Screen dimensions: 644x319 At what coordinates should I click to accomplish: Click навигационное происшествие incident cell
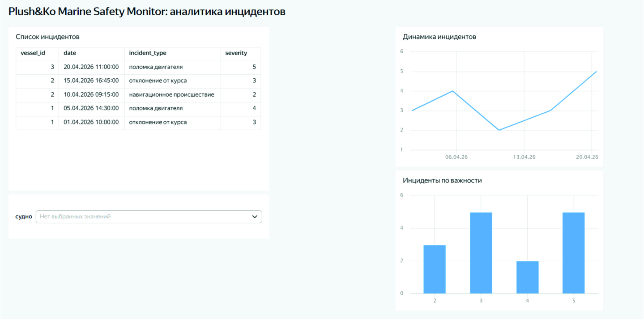click(172, 95)
